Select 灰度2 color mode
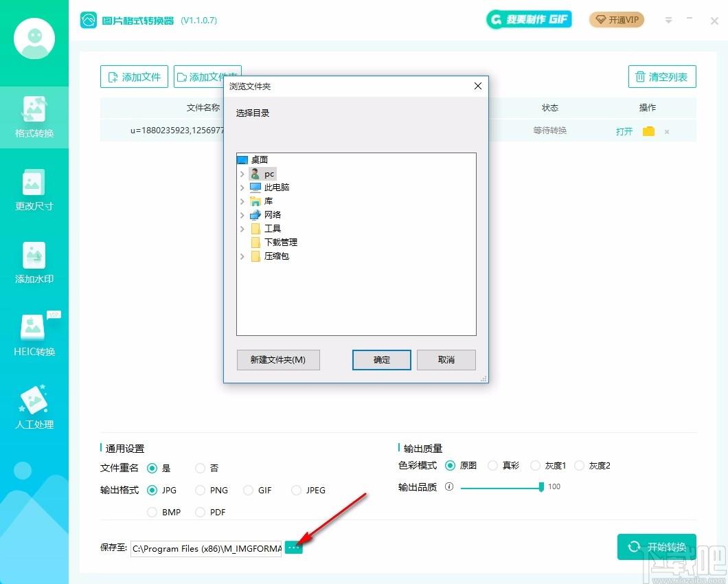The image size is (728, 584). pos(580,465)
